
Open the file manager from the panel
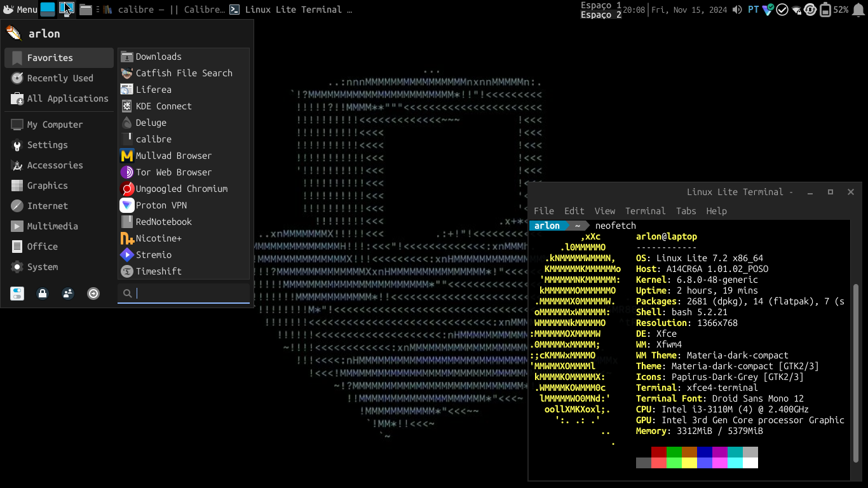pos(86,10)
